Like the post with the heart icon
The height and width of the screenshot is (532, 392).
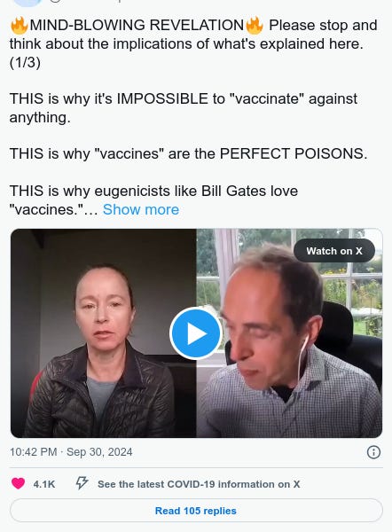point(19,483)
